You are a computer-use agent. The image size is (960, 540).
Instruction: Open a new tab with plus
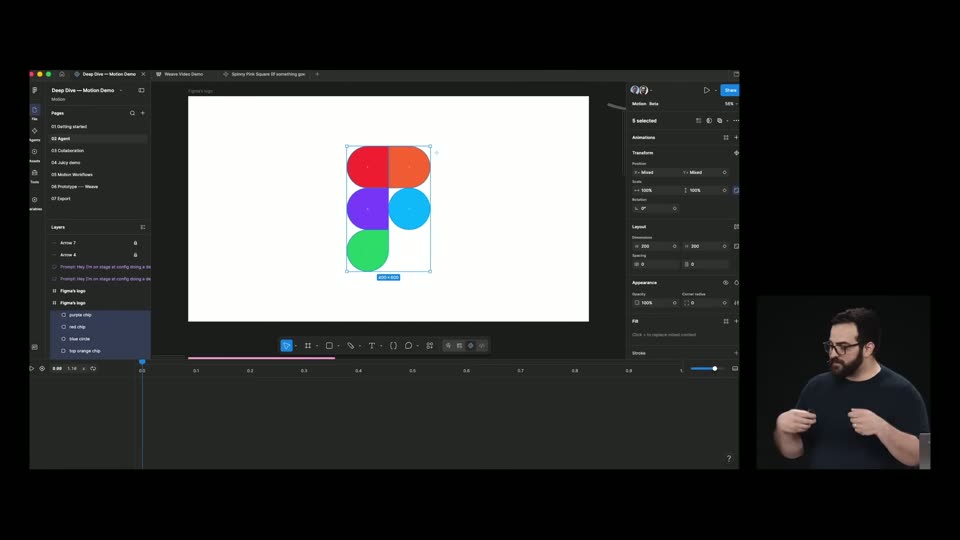click(x=317, y=74)
